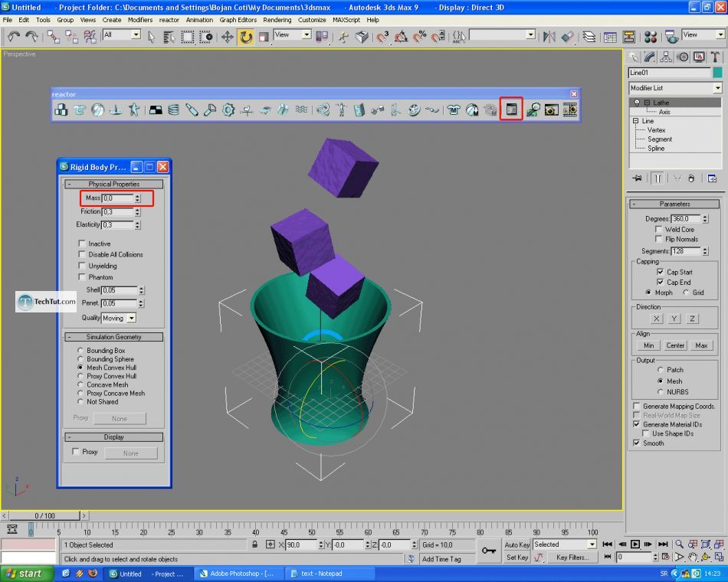Select the Bounding Box radio button

pyautogui.click(x=80, y=351)
